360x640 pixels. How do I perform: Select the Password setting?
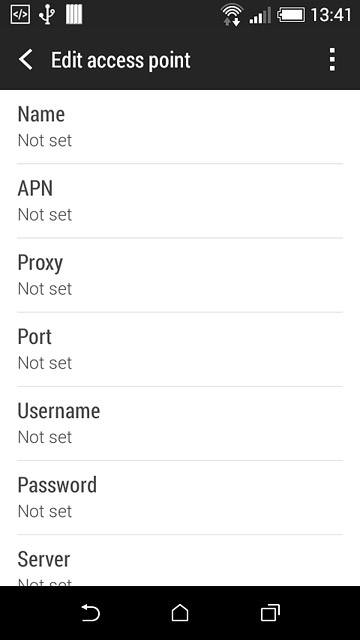[x=180, y=498]
